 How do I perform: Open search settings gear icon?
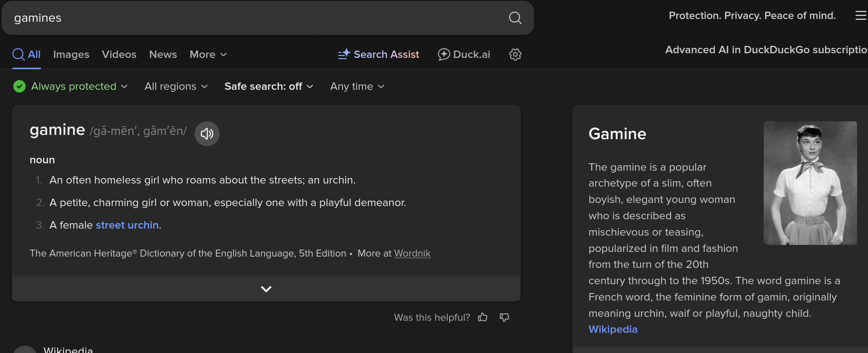point(515,54)
